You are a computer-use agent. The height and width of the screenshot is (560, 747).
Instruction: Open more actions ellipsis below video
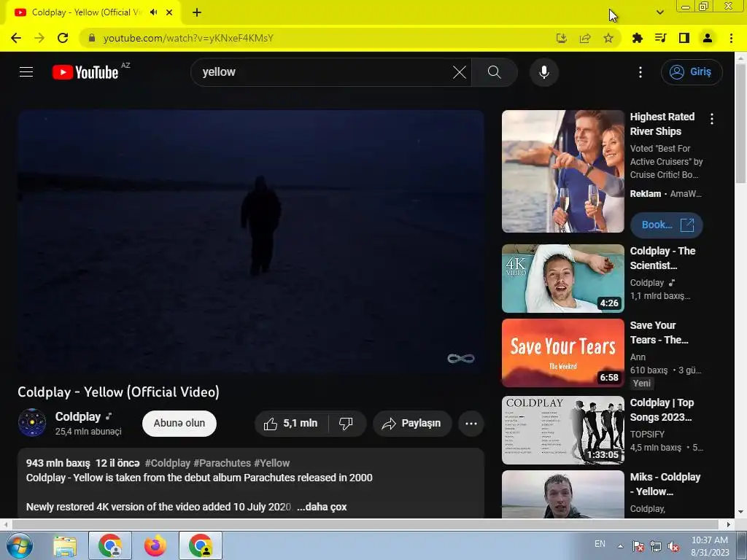(471, 424)
